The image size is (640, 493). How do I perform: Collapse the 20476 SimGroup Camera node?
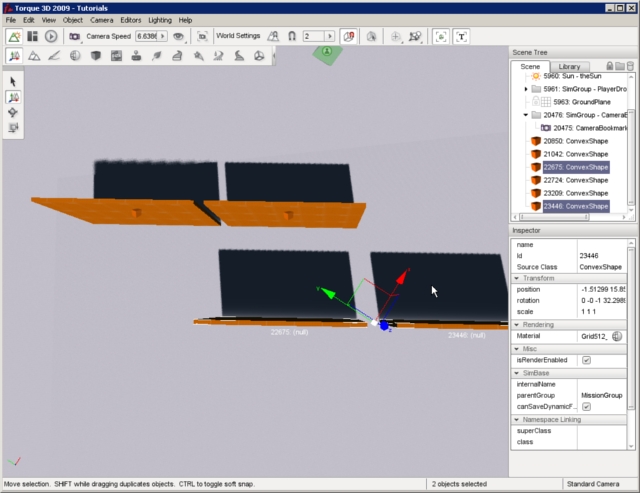[x=526, y=115]
